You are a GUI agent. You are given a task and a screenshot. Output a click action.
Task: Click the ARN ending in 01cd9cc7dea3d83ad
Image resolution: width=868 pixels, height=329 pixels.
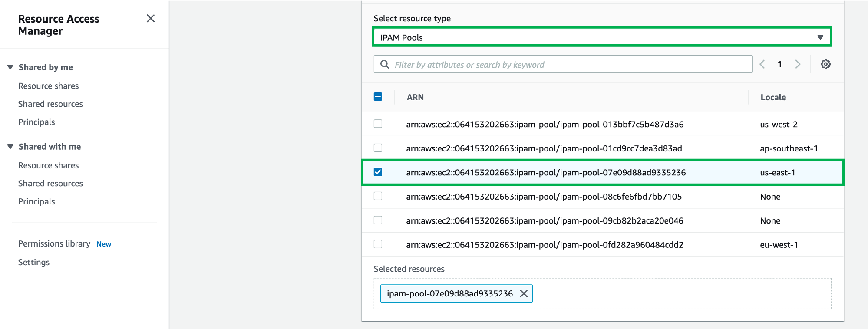tap(544, 148)
